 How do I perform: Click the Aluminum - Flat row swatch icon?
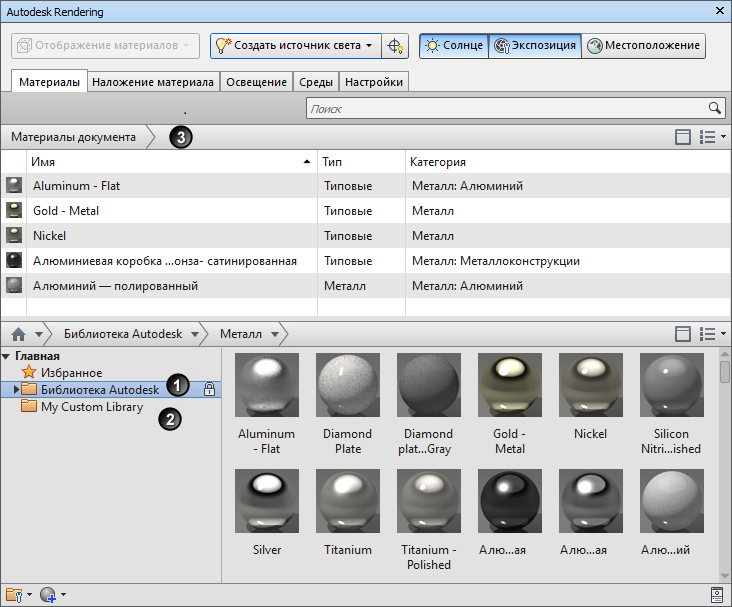pyautogui.click(x=14, y=185)
